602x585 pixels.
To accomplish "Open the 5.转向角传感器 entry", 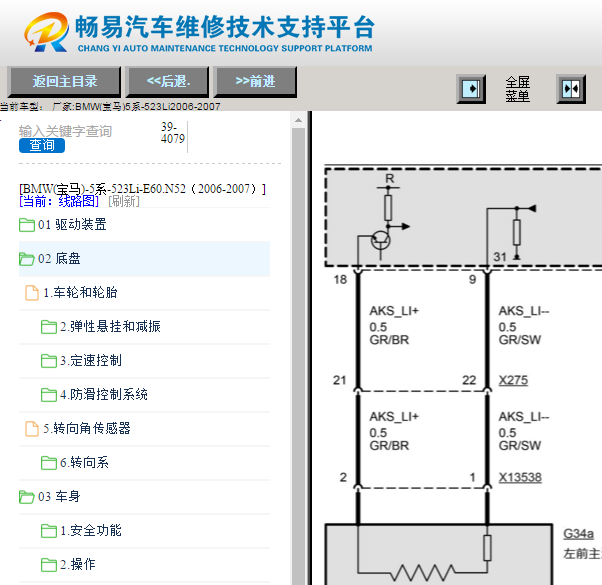I will (x=87, y=428).
